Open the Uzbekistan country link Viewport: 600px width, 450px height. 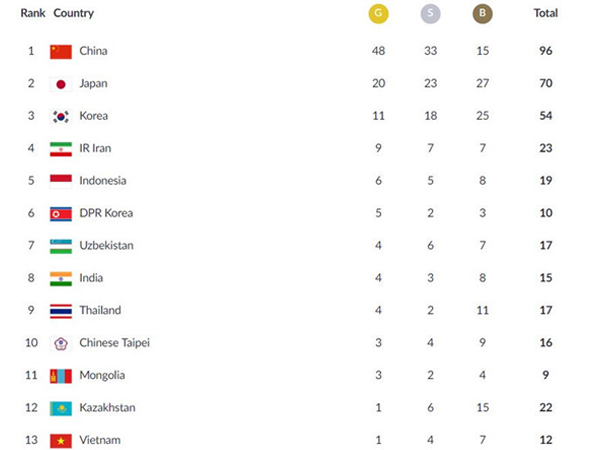click(x=106, y=245)
